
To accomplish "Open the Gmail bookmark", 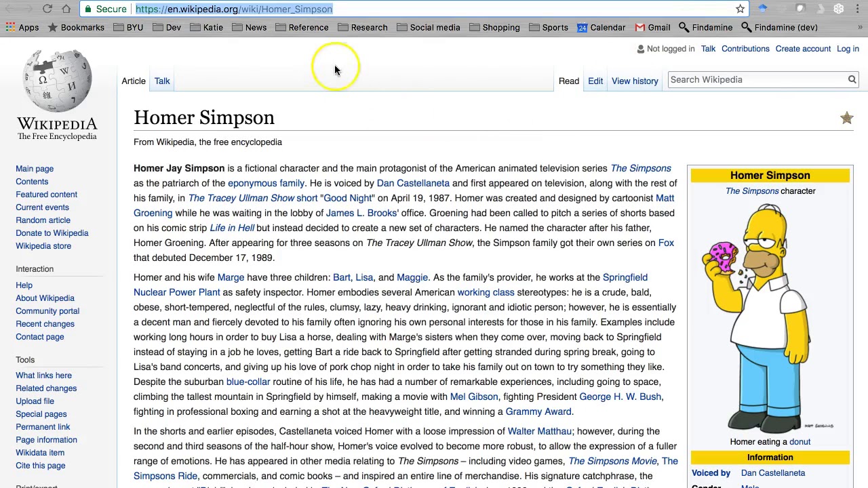I will tap(652, 28).
